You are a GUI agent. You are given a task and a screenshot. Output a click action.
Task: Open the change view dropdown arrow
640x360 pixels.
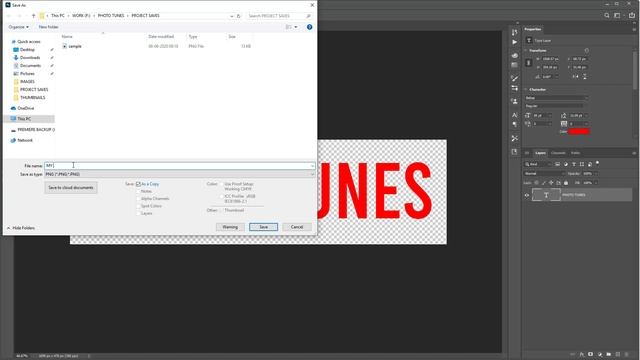click(296, 27)
